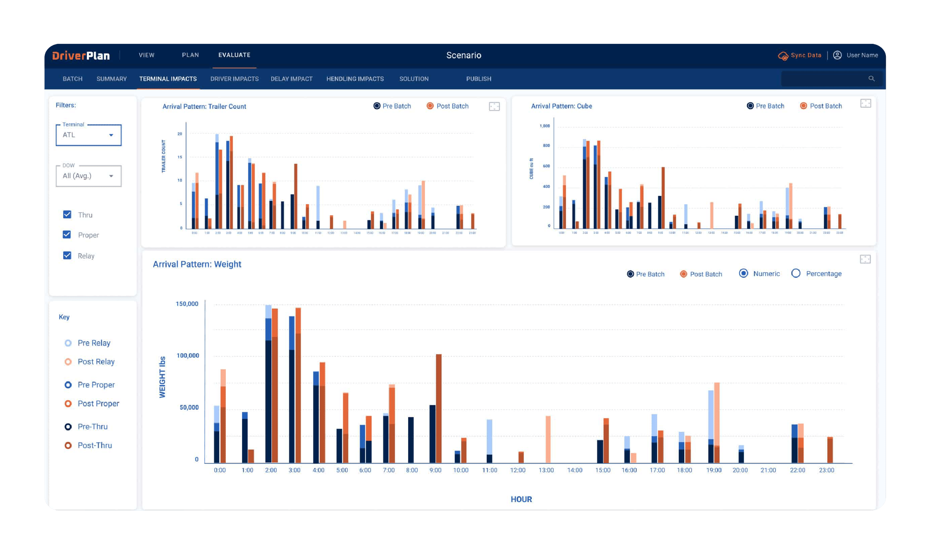The height and width of the screenshot is (560, 935).
Task: Switch to the SUMMARY tab
Action: point(111,79)
